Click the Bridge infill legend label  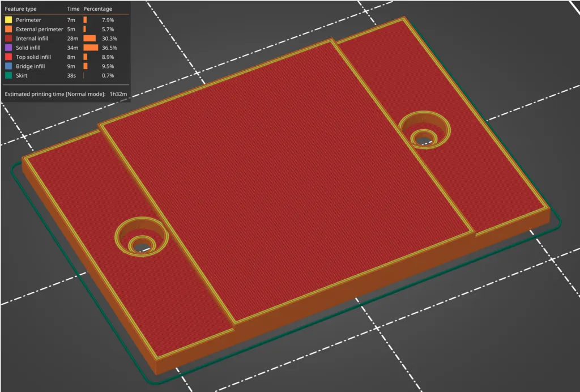tap(30, 66)
